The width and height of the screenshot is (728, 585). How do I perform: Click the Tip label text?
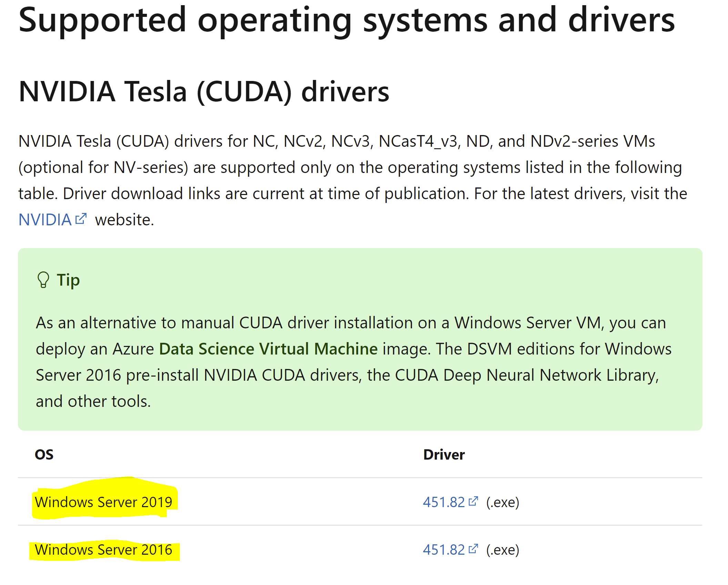pyautogui.click(x=68, y=280)
